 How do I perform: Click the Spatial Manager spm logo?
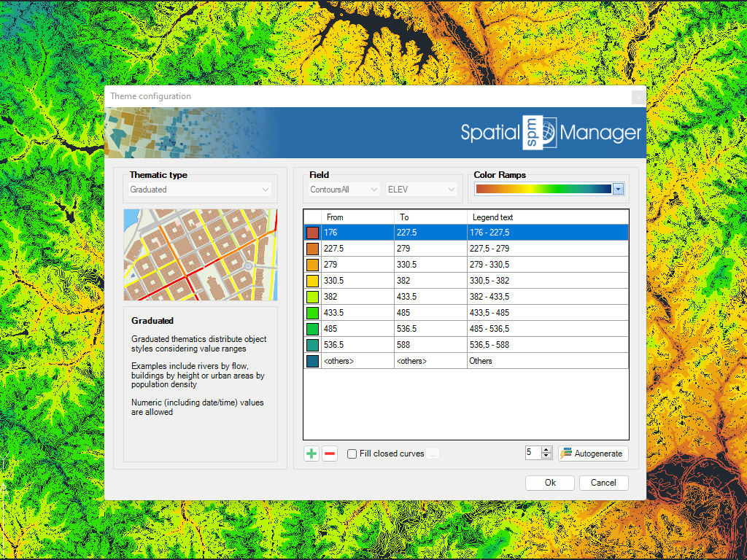(x=539, y=133)
